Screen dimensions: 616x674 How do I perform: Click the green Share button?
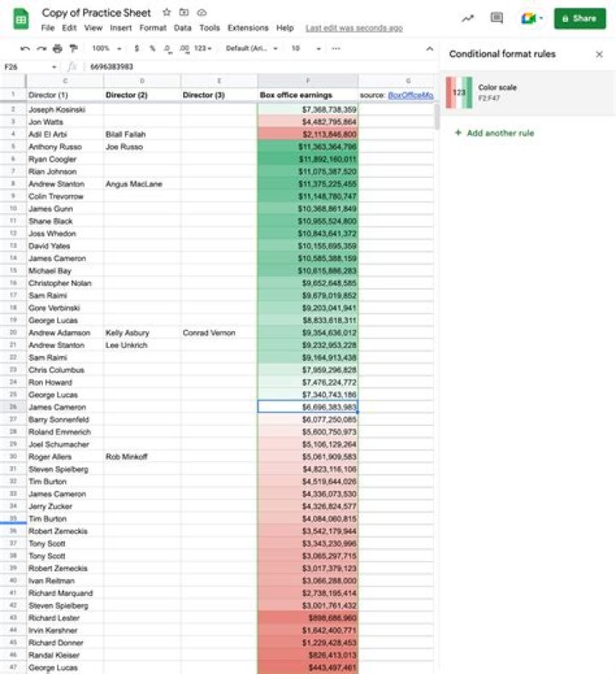point(580,19)
